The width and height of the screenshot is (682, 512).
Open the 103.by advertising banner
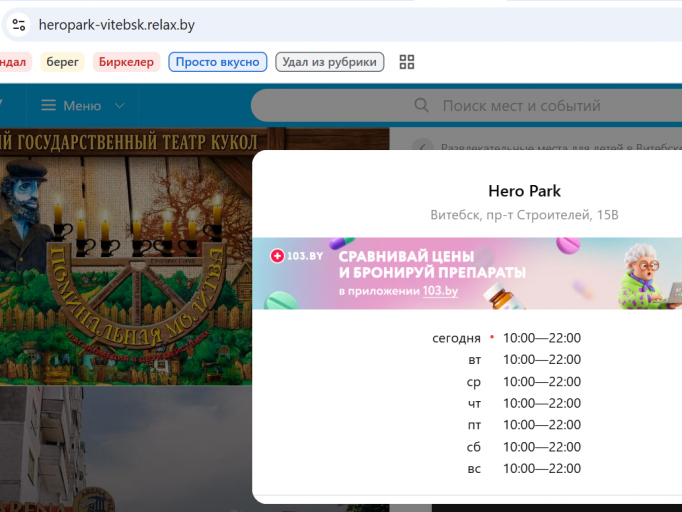coord(467,274)
